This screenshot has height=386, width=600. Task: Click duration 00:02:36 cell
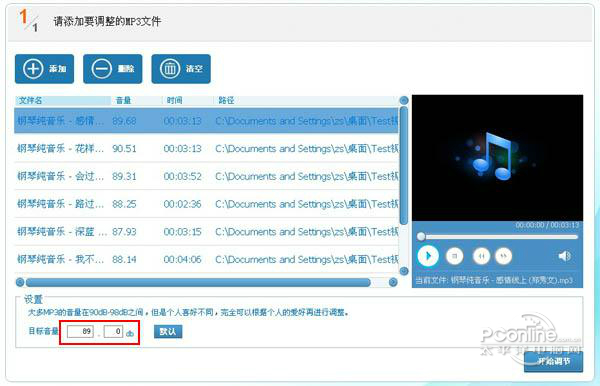[x=182, y=204]
